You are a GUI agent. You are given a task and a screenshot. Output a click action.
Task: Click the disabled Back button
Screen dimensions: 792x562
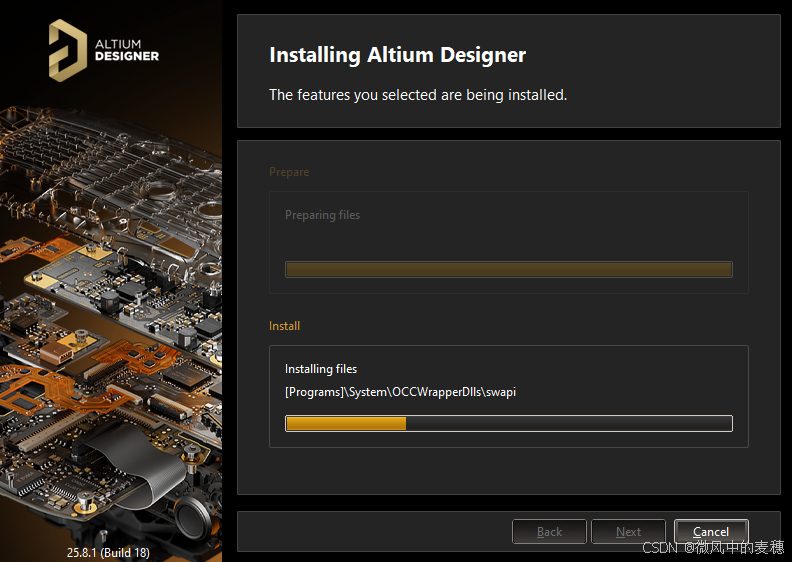549,531
